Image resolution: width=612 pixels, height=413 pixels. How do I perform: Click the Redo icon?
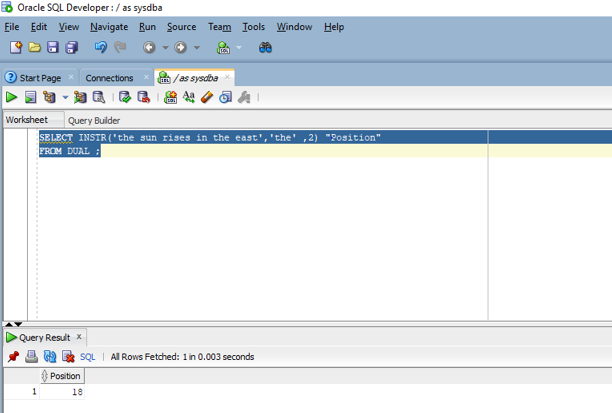[120, 47]
